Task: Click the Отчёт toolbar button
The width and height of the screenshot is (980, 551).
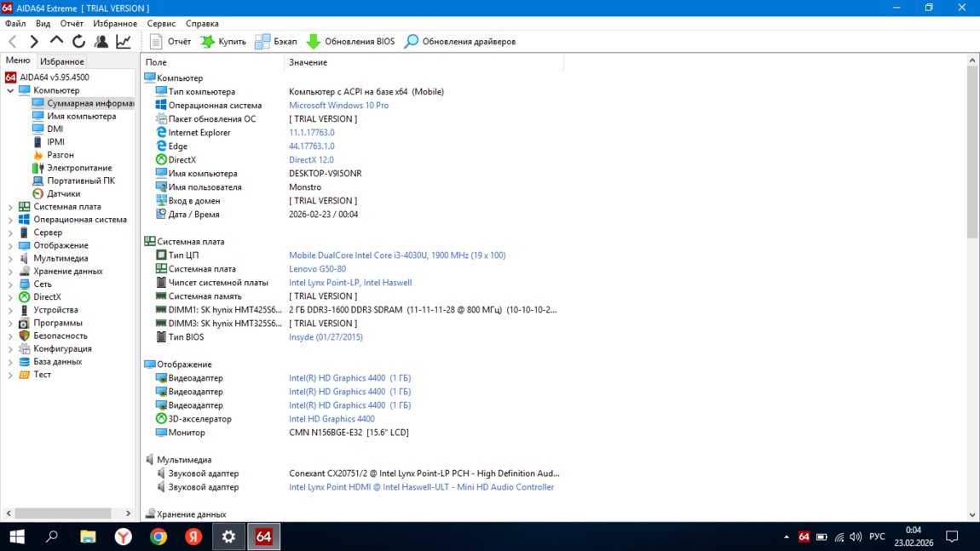Action: pos(170,41)
